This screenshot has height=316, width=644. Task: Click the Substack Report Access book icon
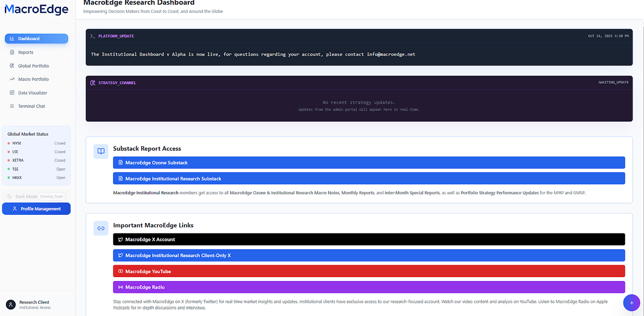coord(101,151)
